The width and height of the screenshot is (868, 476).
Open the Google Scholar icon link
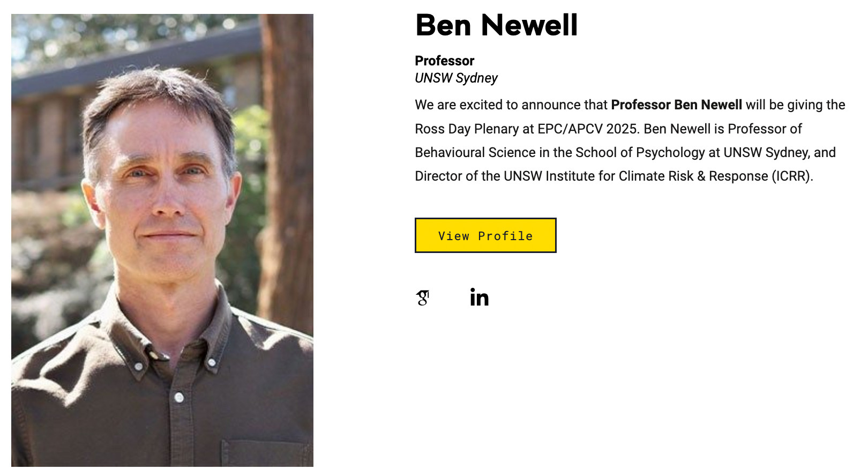click(423, 297)
